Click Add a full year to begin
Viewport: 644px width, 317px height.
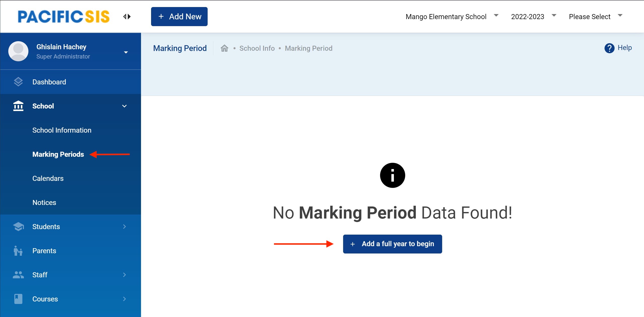click(392, 244)
